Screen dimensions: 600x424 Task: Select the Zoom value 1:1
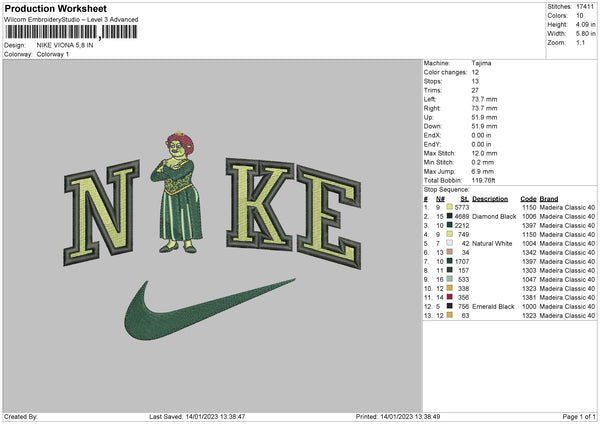(580, 42)
